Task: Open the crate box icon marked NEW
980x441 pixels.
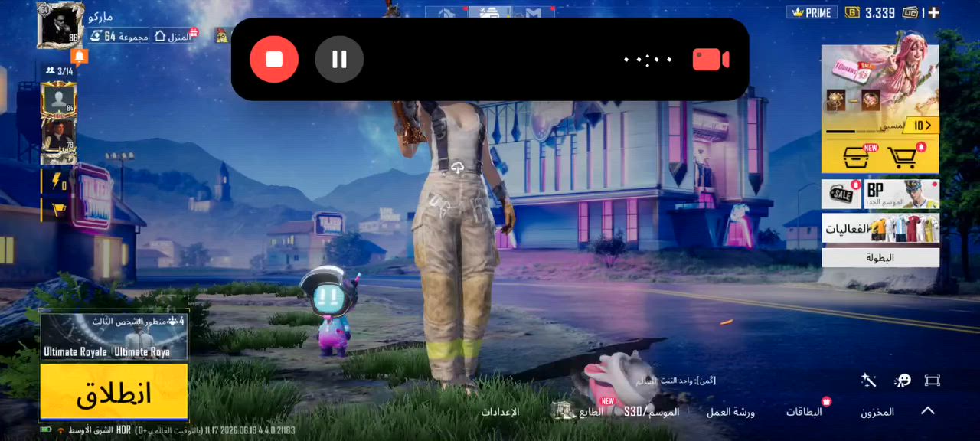Action: coord(855,157)
